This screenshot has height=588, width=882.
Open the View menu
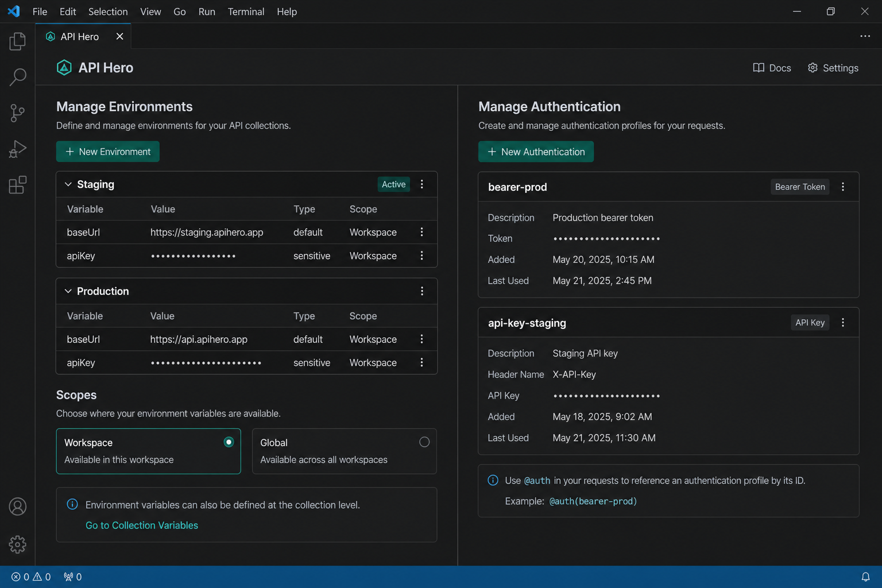(x=150, y=11)
